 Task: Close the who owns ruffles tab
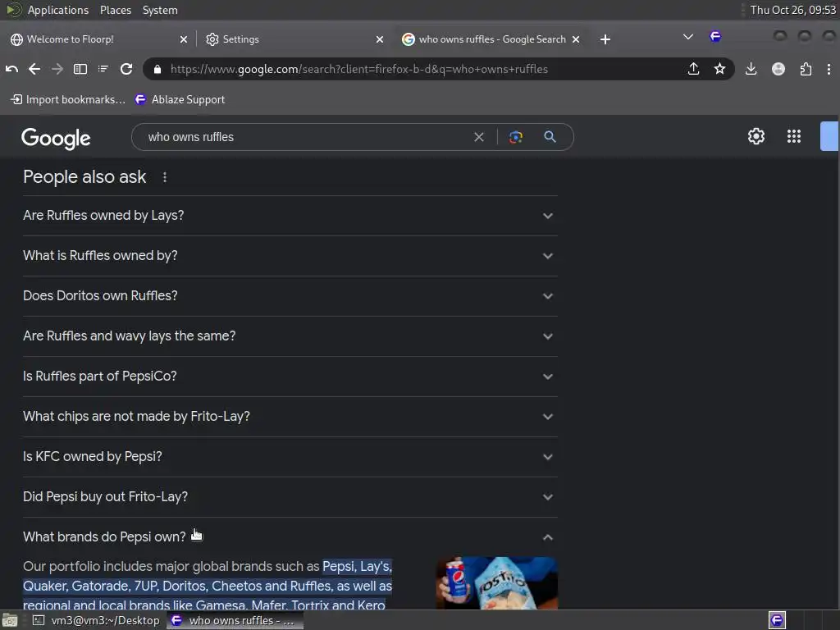tap(576, 39)
